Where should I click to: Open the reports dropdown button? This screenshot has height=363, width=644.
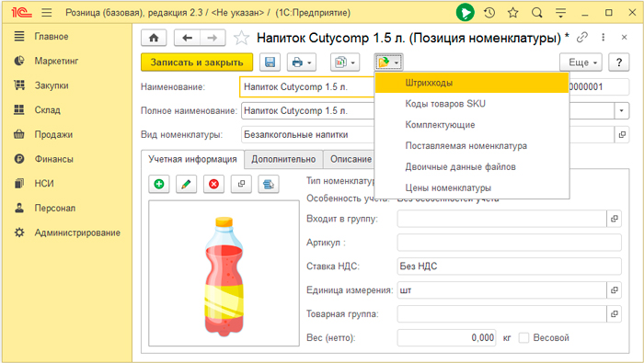(345, 62)
